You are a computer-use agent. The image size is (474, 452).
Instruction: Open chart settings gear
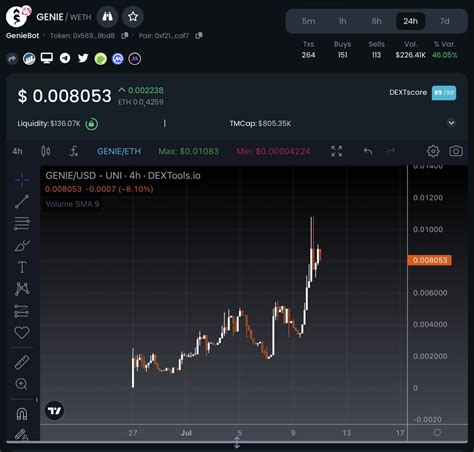pyautogui.click(x=433, y=151)
